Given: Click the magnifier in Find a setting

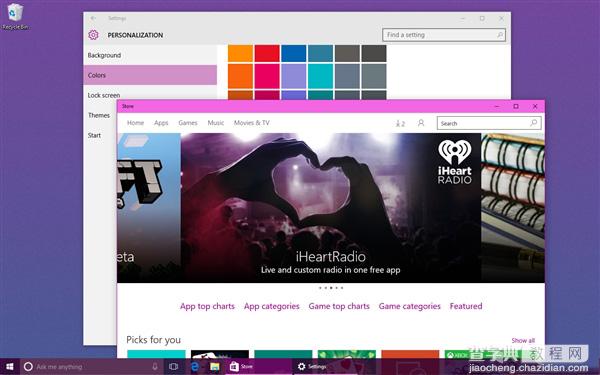Looking at the screenshot, I should pos(500,35).
